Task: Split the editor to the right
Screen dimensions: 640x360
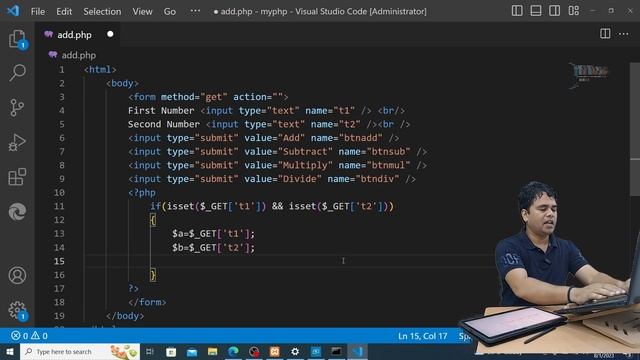Action: click(605, 34)
